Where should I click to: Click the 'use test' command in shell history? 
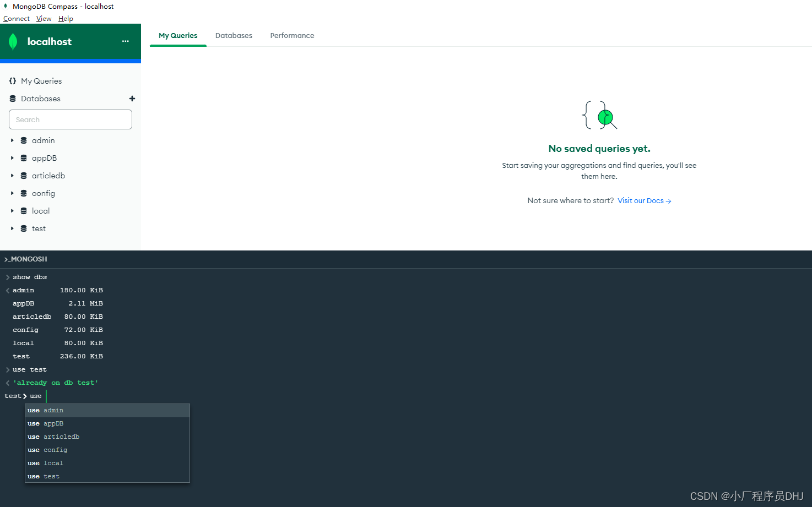tap(30, 369)
